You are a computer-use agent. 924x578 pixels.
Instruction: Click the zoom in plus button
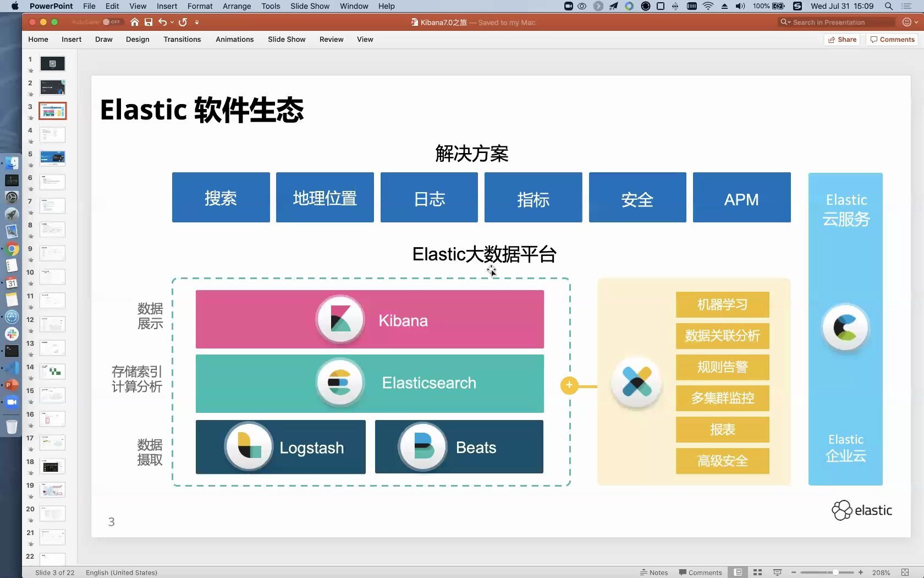pyautogui.click(x=861, y=572)
